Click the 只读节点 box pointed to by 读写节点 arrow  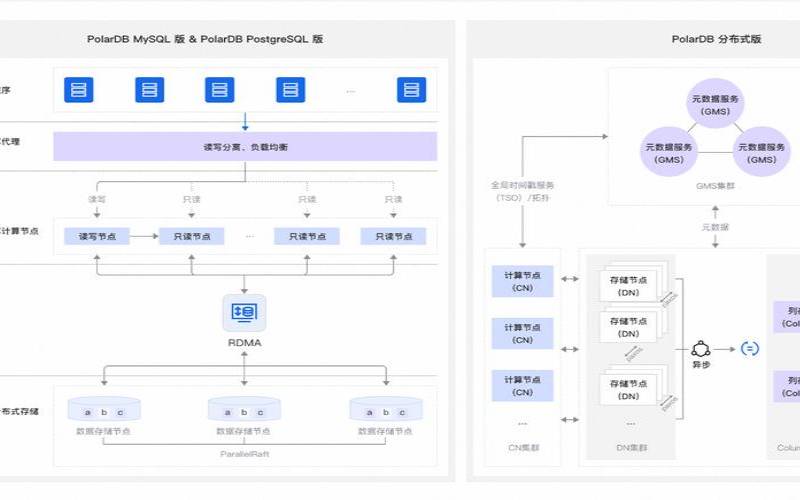click(192, 236)
